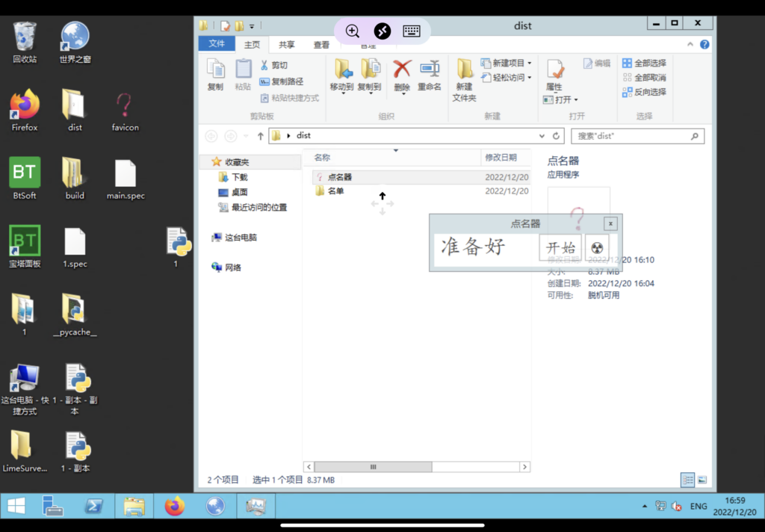Viewport: 765px width, 532px height.
Task: Expand the 移动到 (Move to) dropdown
Action: tap(343, 93)
